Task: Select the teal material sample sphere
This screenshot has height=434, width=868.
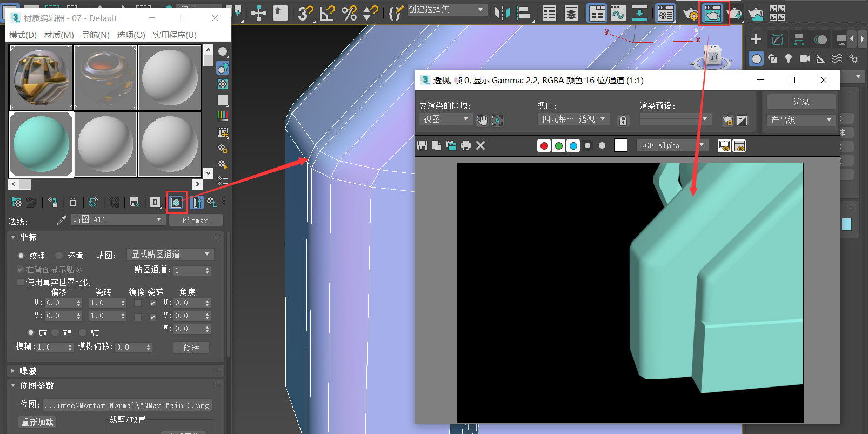Action: coord(41,144)
